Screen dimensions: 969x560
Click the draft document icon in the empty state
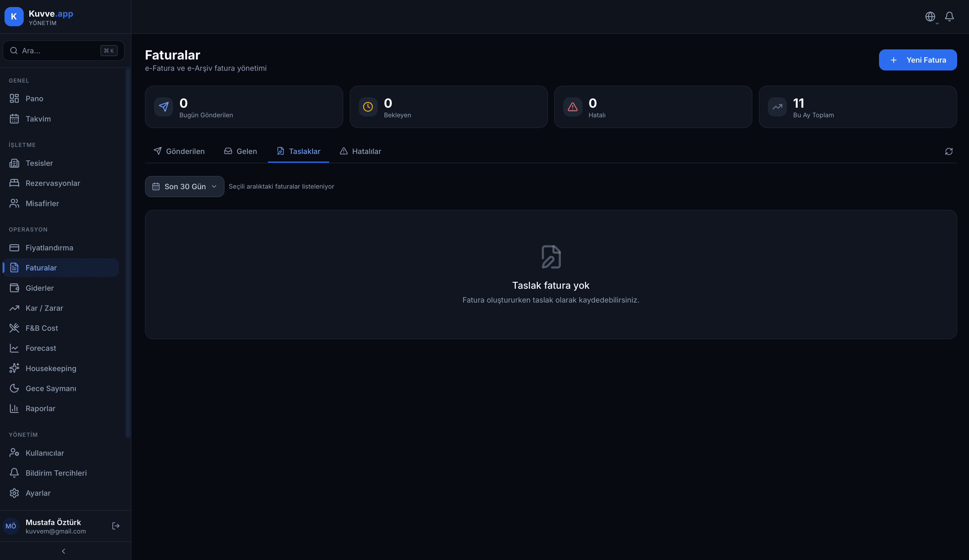tap(551, 257)
